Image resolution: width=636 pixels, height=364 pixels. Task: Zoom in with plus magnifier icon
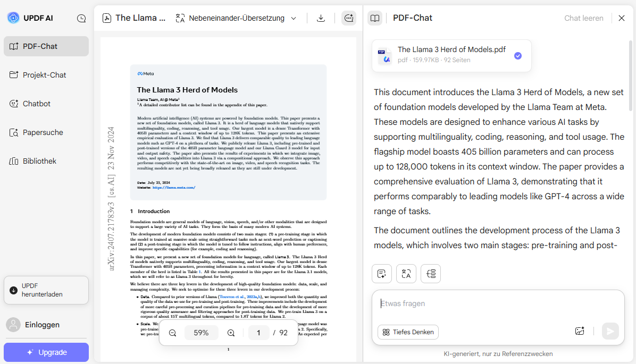click(231, 333)
